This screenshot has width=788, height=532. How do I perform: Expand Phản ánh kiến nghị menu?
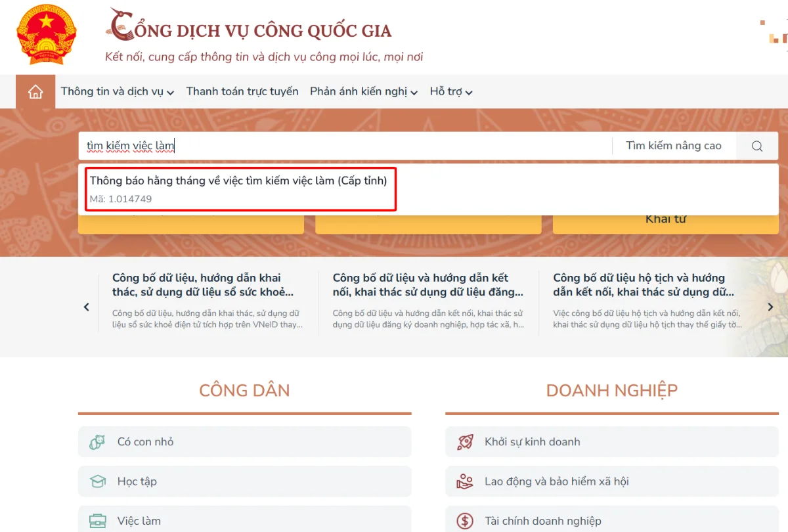[364, 92]
